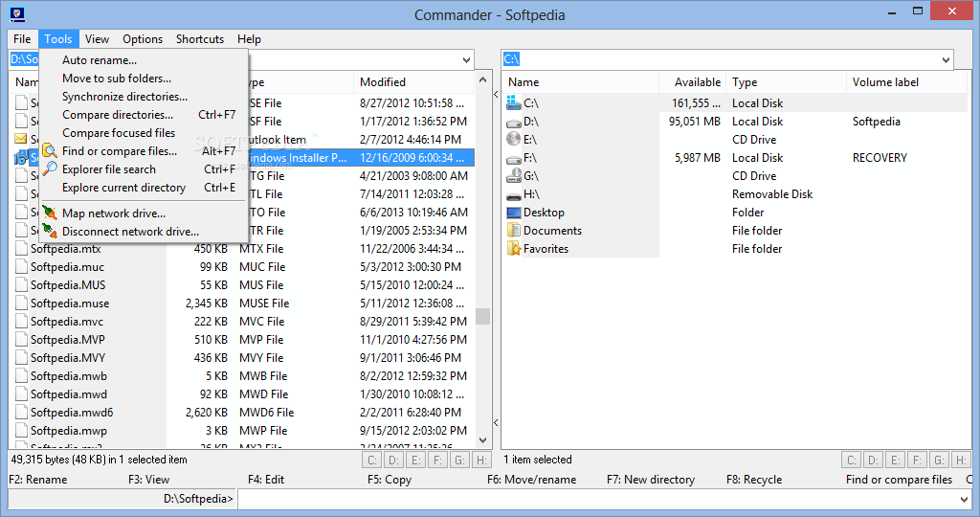The height and width of the screenshot is (517, 980).
Task: Open the Help menu
Action: [x=249, y=38]
